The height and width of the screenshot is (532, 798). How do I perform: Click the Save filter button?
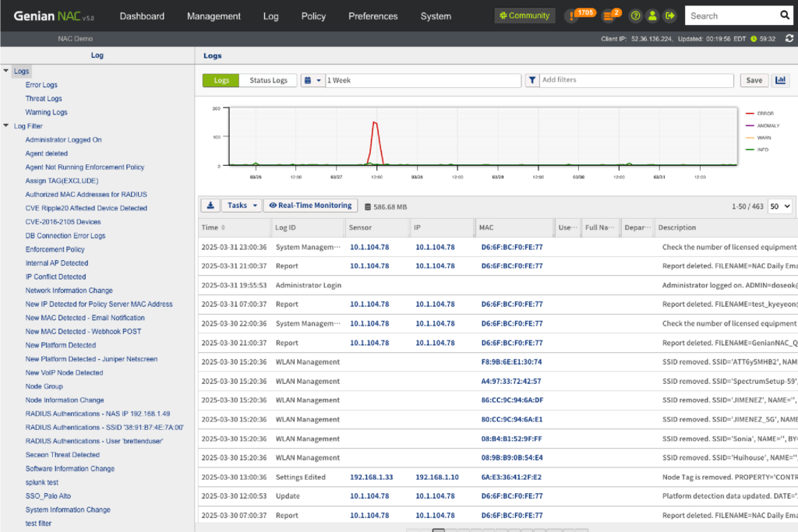754,80
